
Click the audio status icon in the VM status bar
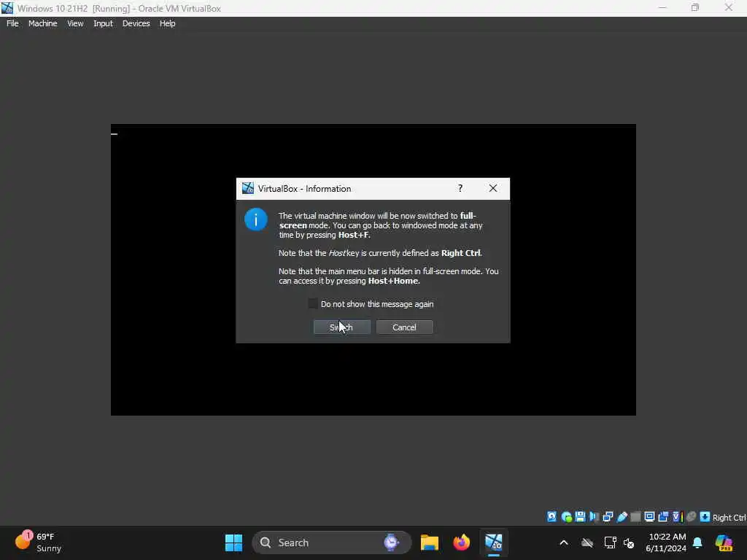click(x=594, y=517)
